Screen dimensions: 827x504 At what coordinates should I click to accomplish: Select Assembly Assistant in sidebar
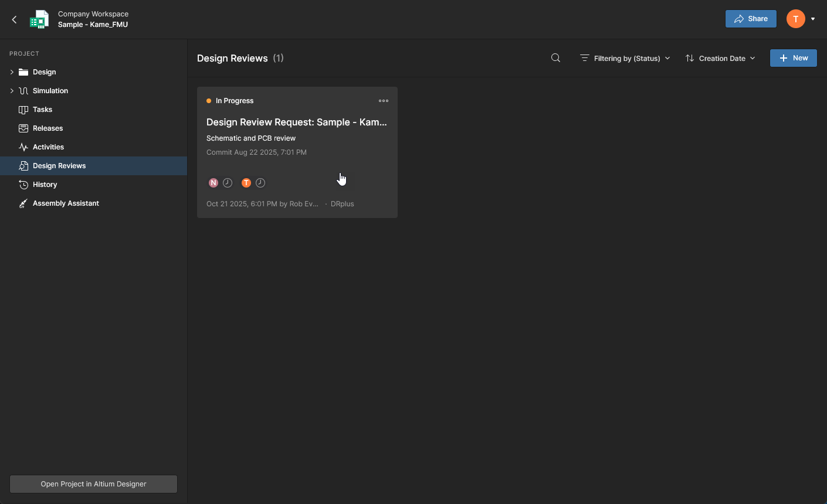(x=66, y=203)
